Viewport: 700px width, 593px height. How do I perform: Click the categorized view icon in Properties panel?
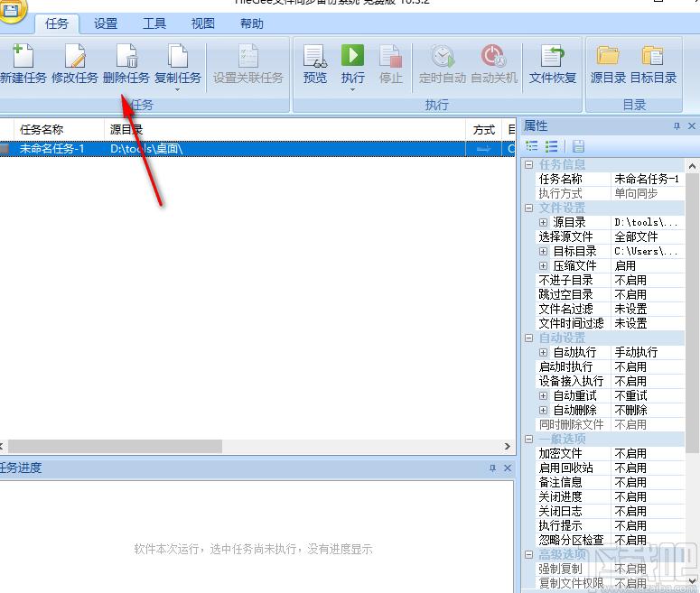pos(531,146)
